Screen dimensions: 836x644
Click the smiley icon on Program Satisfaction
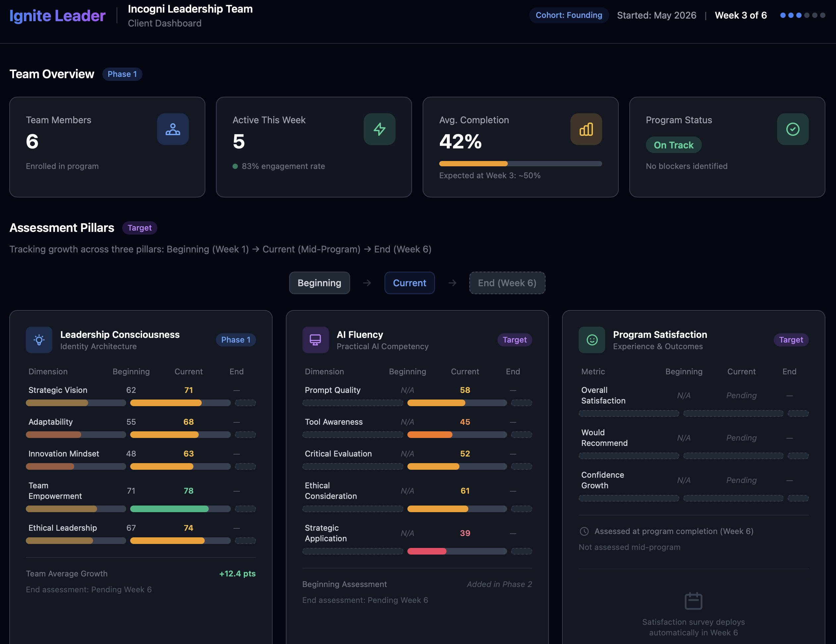(x=592, y=340)
